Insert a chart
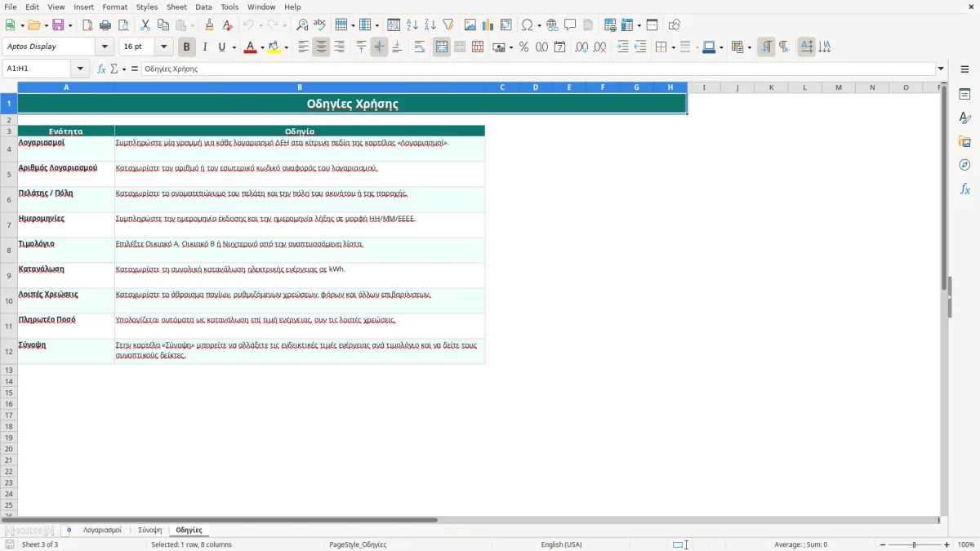980x551 pixels. click(488, 25)
